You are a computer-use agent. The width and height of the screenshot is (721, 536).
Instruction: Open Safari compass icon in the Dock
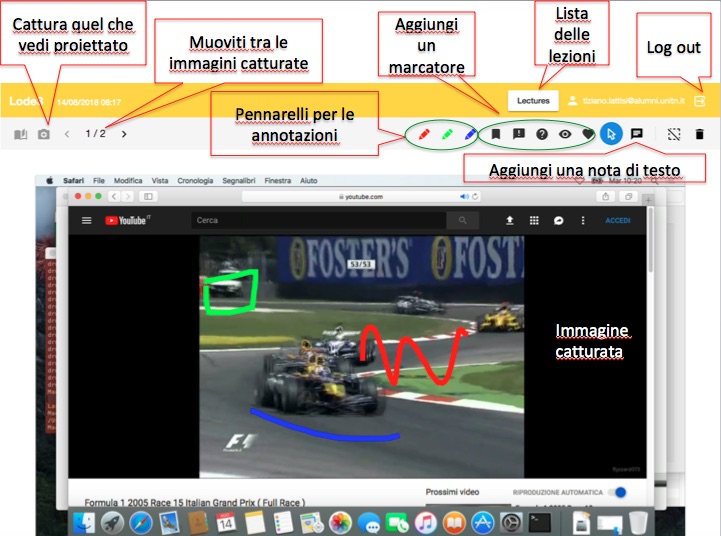click(x=141, y=523)
